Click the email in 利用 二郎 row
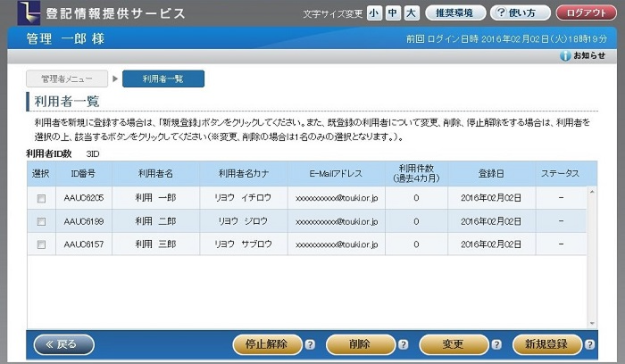This screenshot has width=625, height=364. point(337,221)
